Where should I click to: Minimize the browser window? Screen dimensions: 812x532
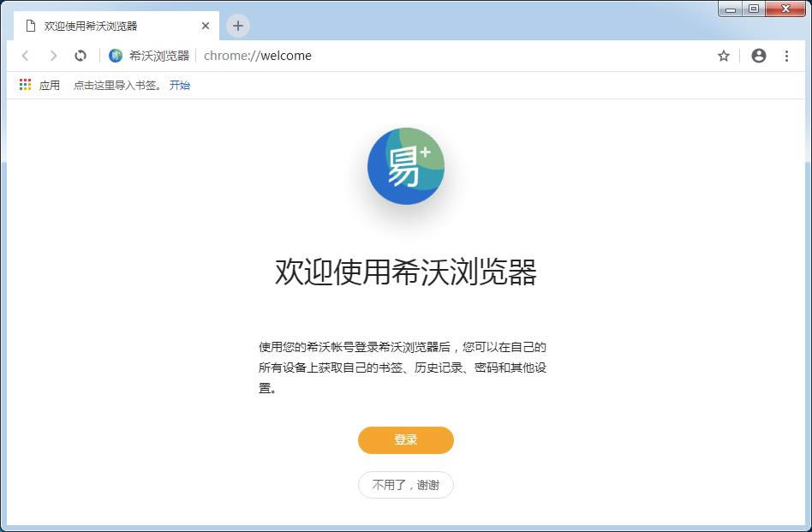tap(731, 9)
